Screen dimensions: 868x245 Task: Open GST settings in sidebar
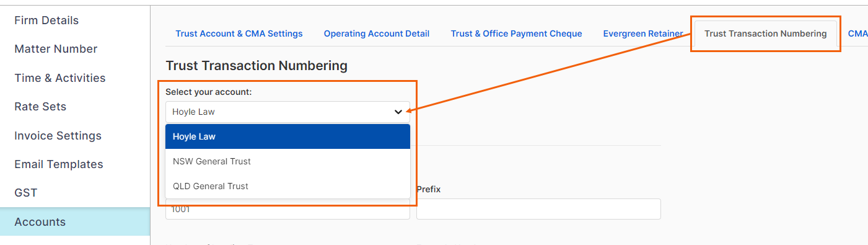(x=26, y=193)
